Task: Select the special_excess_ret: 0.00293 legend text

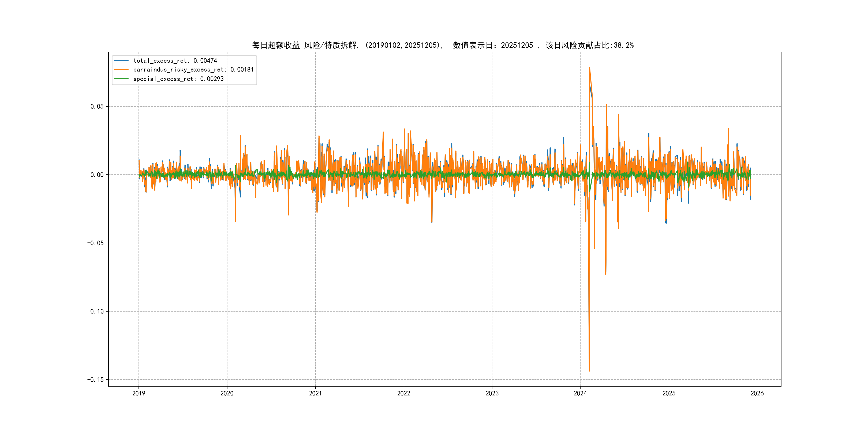Action: click(x=178, y=79)
